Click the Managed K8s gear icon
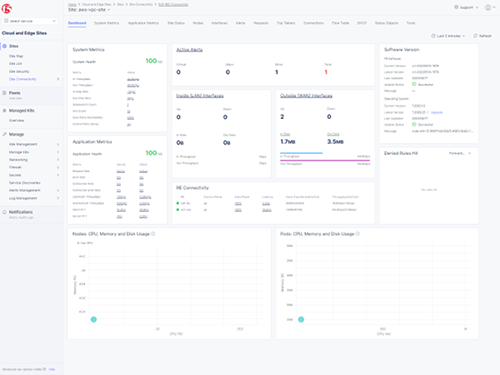 [x=5, y=110]
